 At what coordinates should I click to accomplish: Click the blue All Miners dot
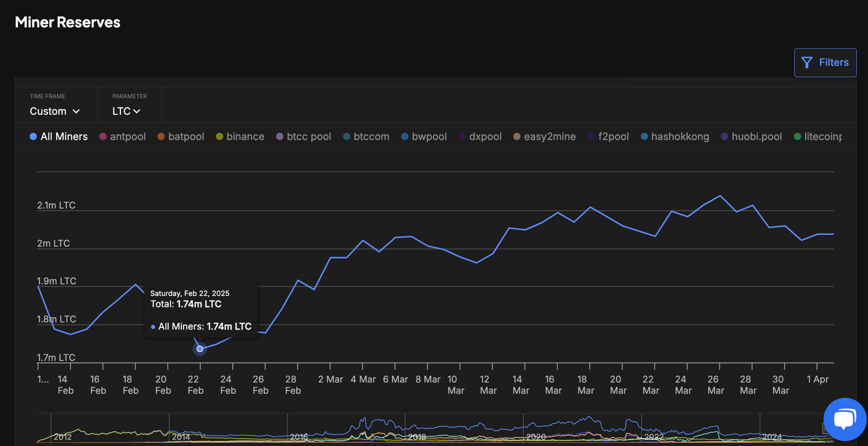coord(33,137)
